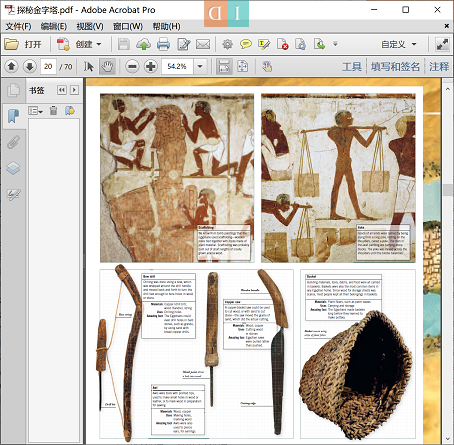Delete selected bookmark trash icon
The width and height of the screenshot is (454, 445).
pyautogui.click(x=53, y=111)
